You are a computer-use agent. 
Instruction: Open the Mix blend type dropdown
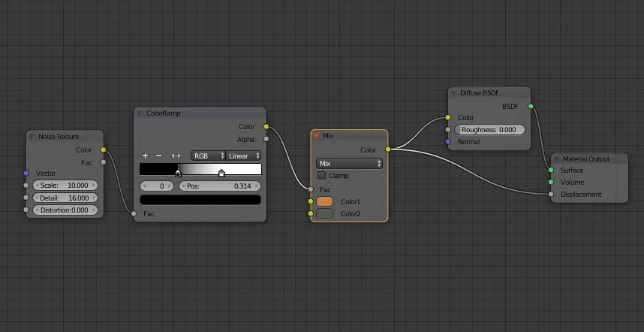(349, 164)
